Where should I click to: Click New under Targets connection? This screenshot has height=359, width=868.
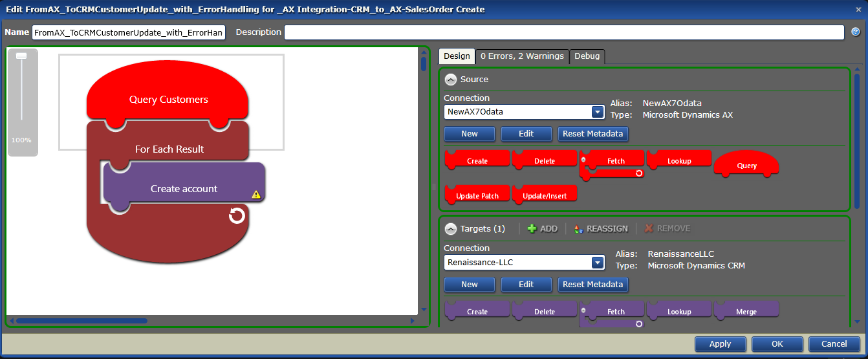[470, 285]
